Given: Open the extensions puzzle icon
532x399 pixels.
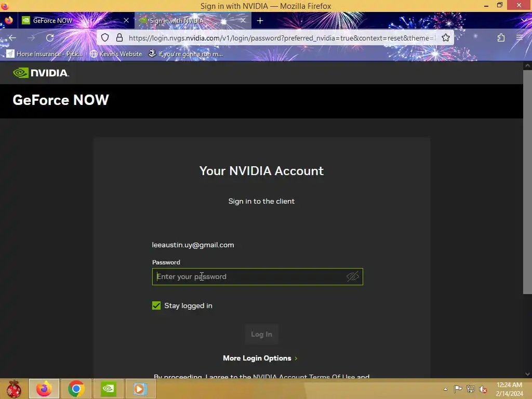Looking at the screenshot, I should click(x=501, y=37).
